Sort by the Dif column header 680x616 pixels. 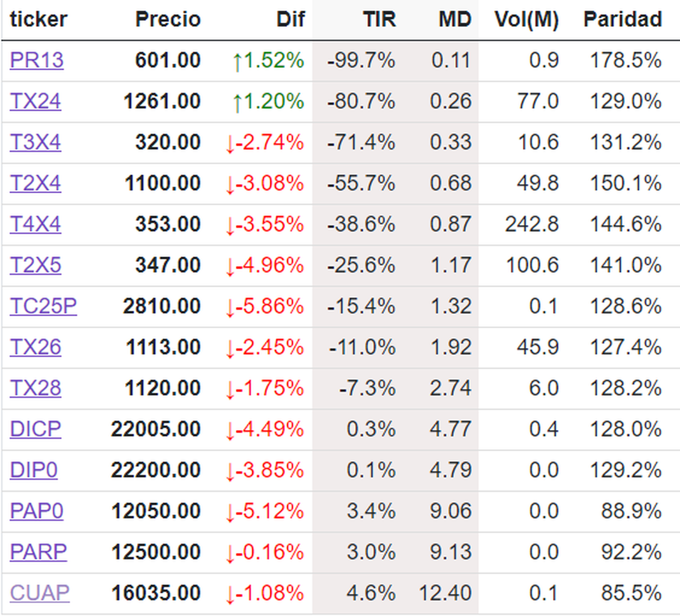point(290,20)
